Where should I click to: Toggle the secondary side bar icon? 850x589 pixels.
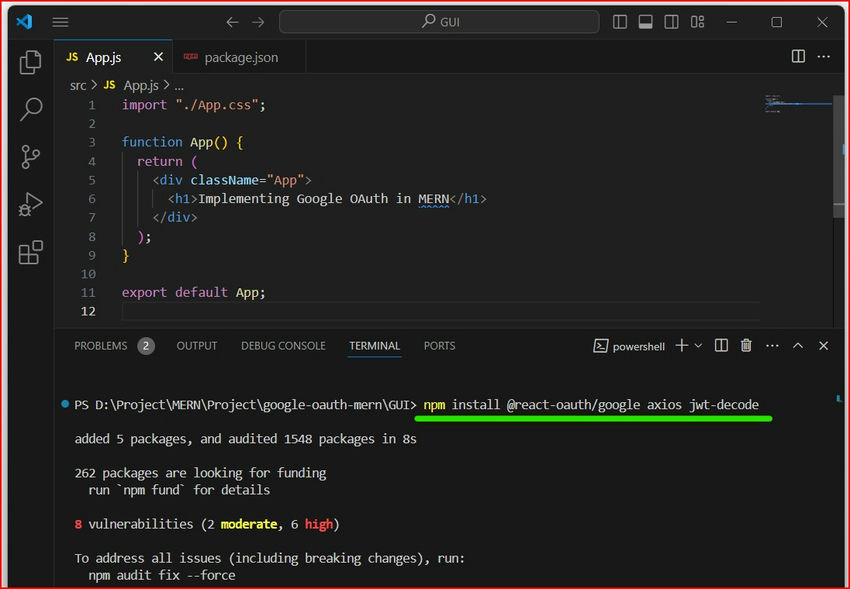[671, 21]
